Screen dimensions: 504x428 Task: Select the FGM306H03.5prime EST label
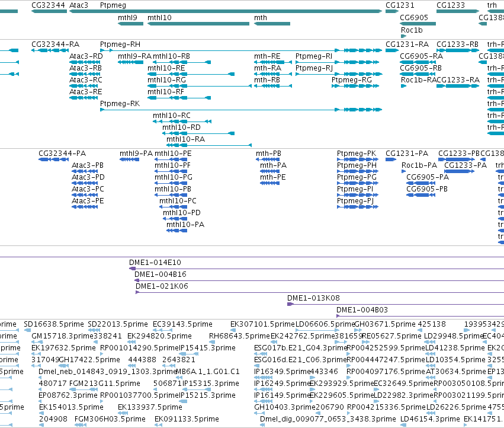click(110, 419)
